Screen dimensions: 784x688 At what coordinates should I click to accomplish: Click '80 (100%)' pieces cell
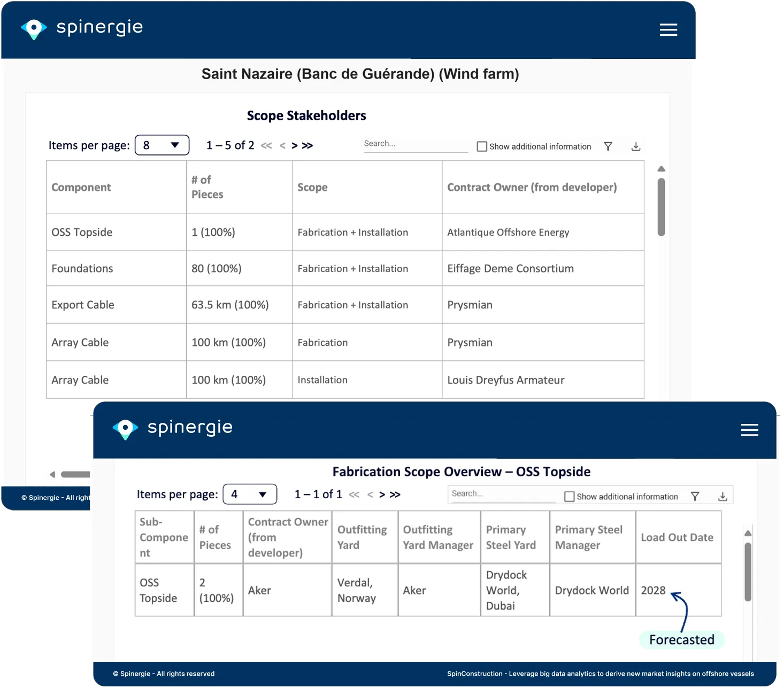(240, 269)
